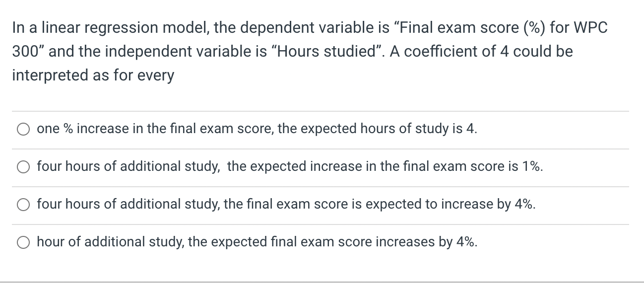
Task: Choose the 'increase by 4%' answer option
Action: pyautogui.click(x=23, y=204)
